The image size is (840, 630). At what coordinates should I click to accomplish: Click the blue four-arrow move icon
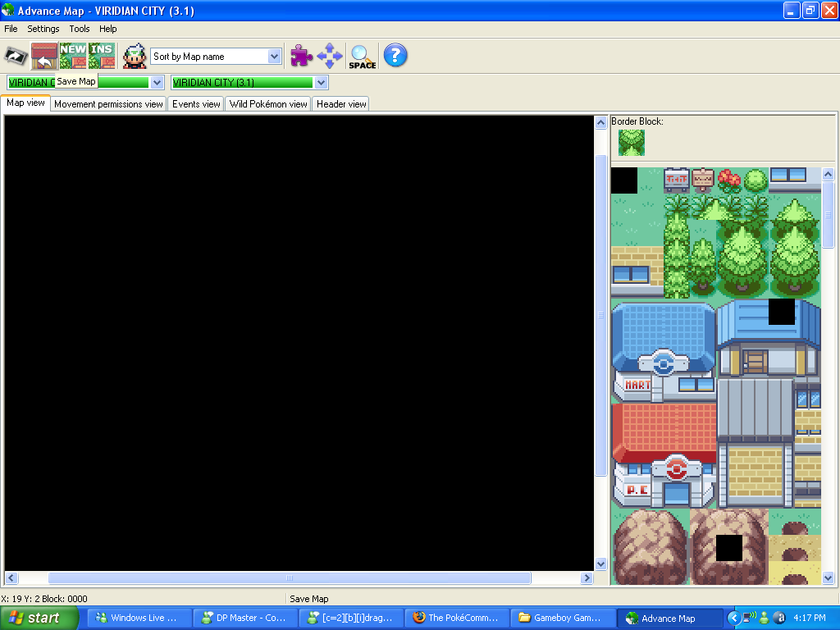click(x=330, y=56)
